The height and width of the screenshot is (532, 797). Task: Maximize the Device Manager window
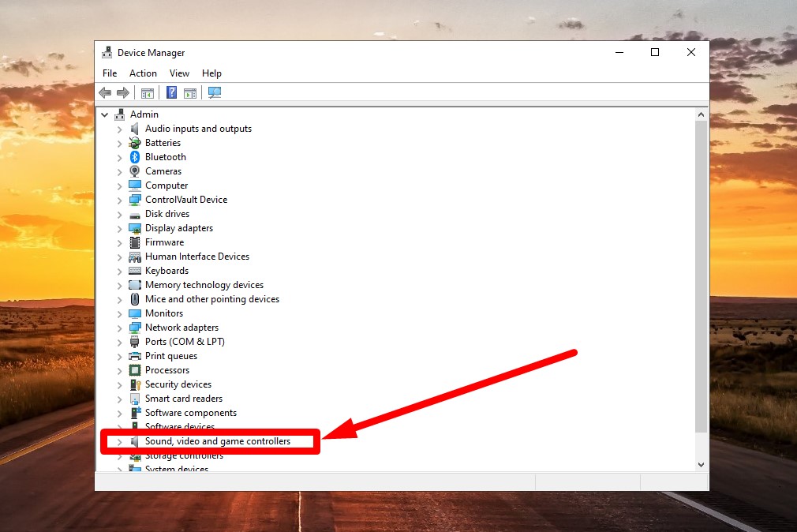pos(655,52)
